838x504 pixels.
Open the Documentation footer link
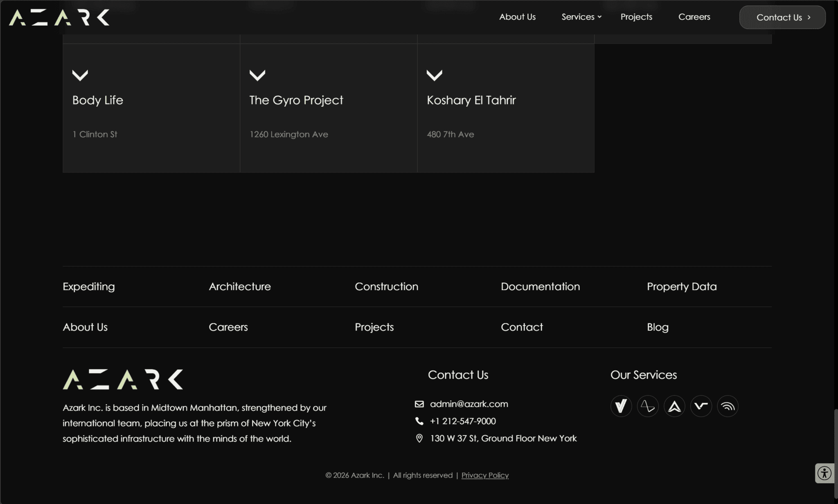[x=541, y=286]
